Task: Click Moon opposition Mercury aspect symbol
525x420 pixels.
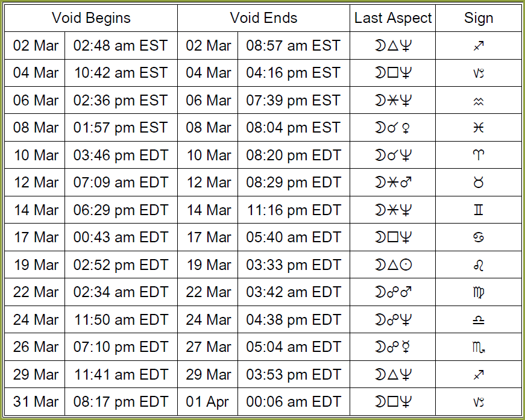Action: click(x=392, y=347)
